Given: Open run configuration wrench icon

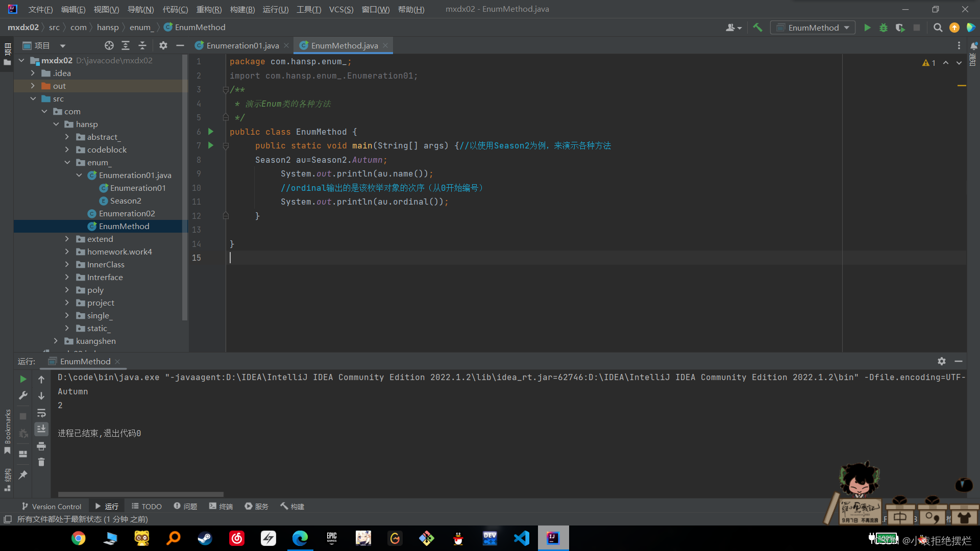Looking at the screenshot, I should tap(23, 395).
